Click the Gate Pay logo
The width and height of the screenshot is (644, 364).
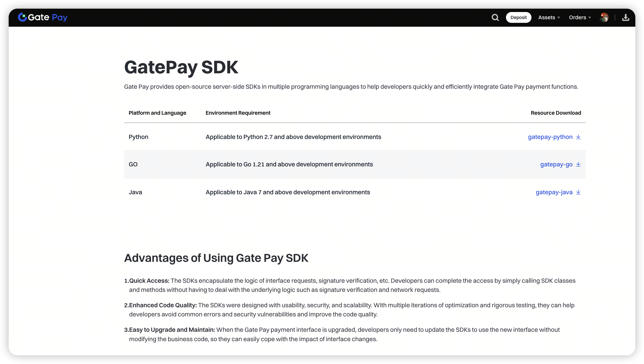43,17
